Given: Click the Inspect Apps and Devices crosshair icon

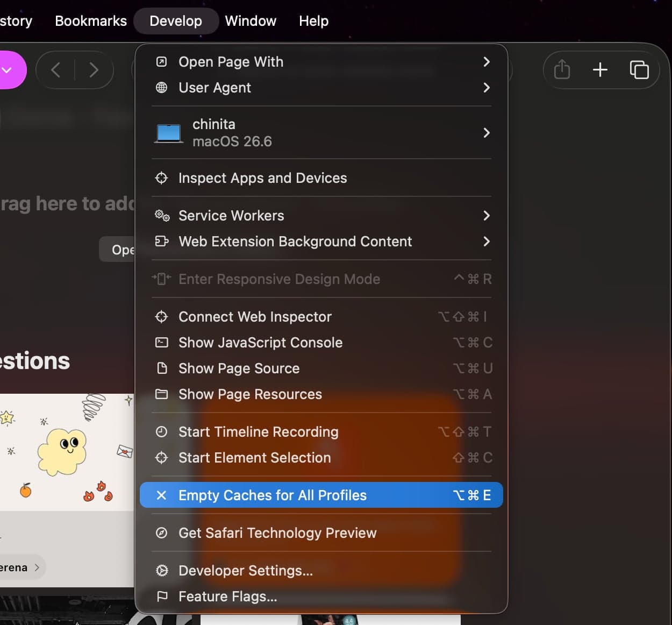Looking at the screenshot, I should click(x=161, y=178).
